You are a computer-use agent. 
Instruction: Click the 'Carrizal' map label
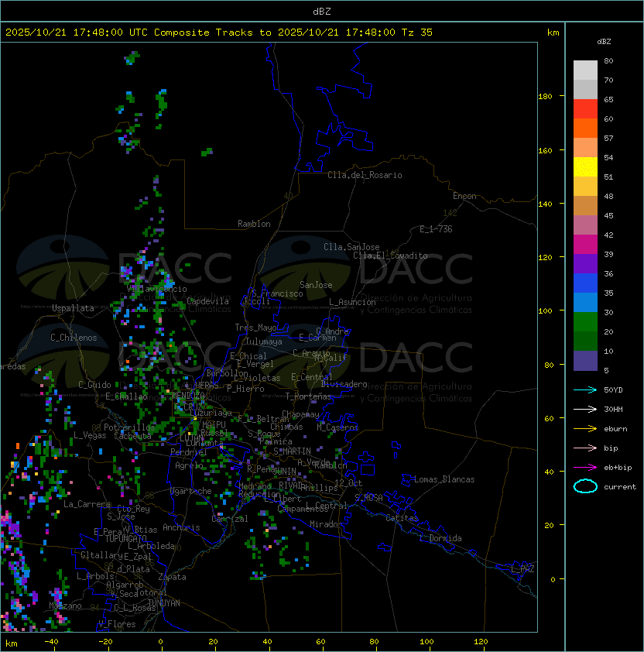click(230, 519)
